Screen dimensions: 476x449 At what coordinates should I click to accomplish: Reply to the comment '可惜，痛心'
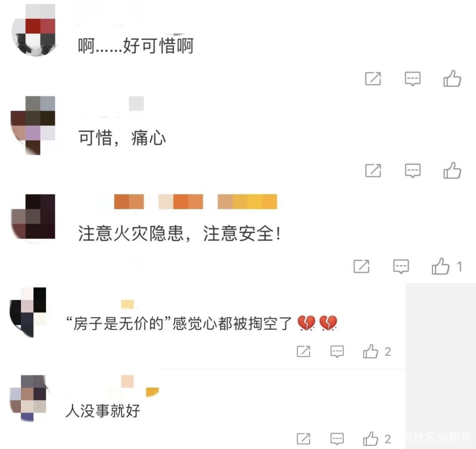(412, 171)
